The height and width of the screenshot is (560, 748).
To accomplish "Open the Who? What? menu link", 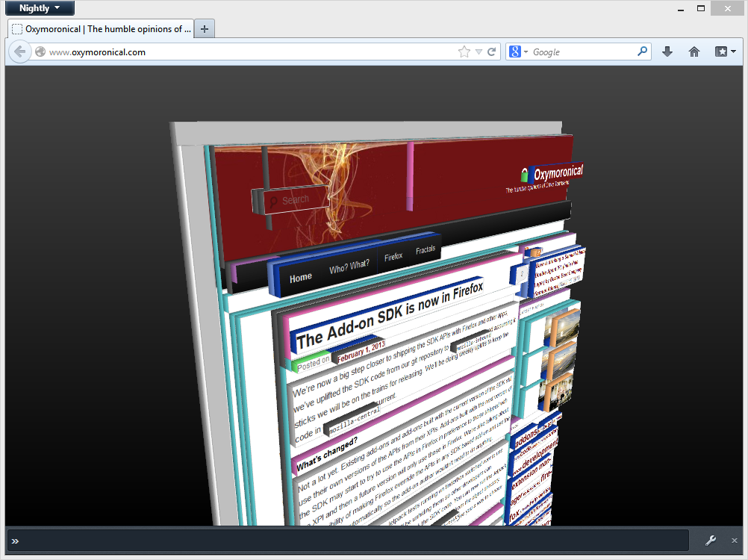I will tap(349, 266).
